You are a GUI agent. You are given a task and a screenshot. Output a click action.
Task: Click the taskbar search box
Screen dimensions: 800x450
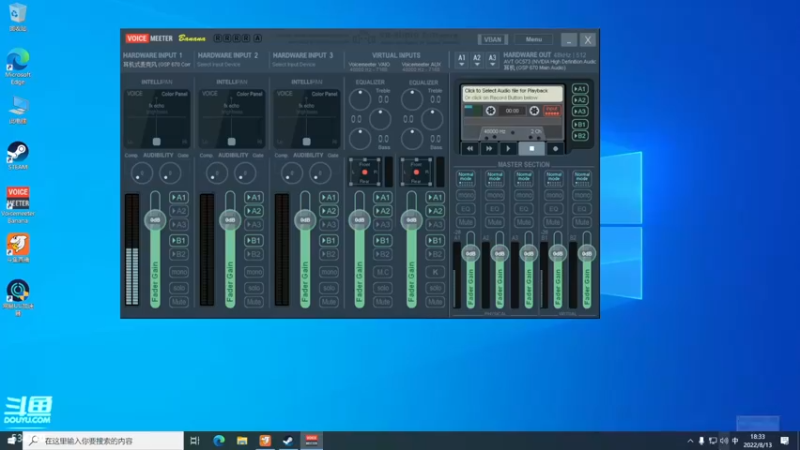(x=104, y=441)
